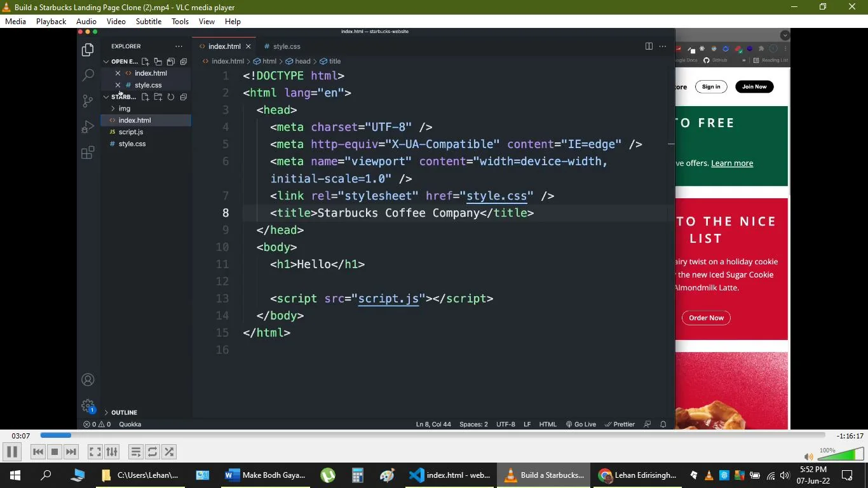The width and height of the screenshot is (868, 488).
Task: Open the Help menu
Action: pyautogui.click(x=233, y=22)
